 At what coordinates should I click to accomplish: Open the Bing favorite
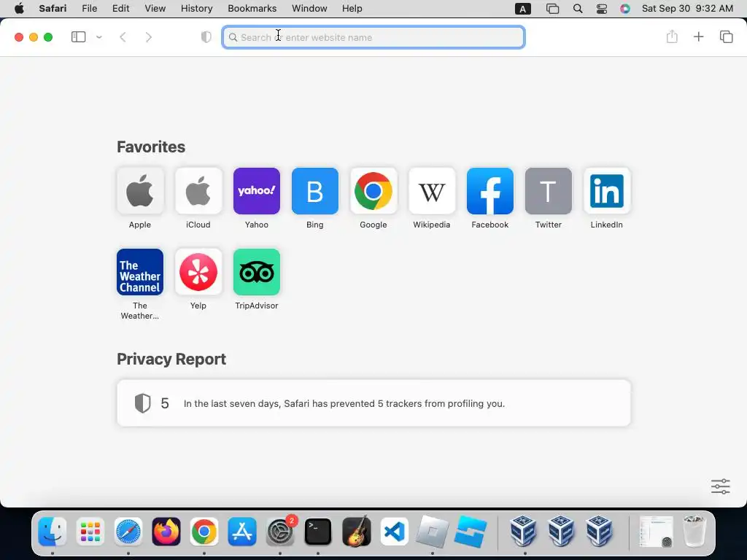315,191
